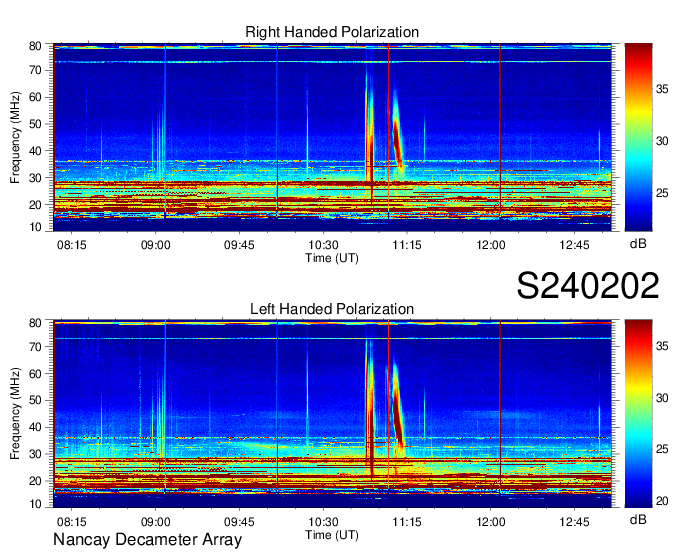This screenshot has width=680, height=552.
Task: Click the 60 frequency tick of the top plot
Action: [35, 97]
